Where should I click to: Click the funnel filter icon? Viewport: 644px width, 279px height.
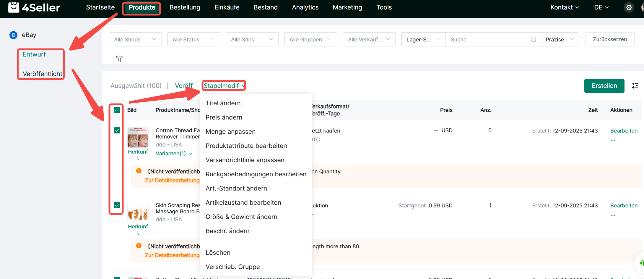tap(119, 59)
